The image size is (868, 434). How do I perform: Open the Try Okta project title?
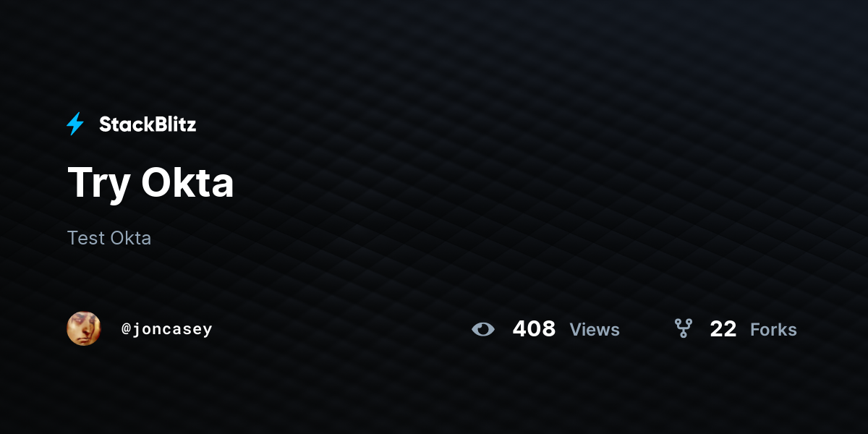150,182
